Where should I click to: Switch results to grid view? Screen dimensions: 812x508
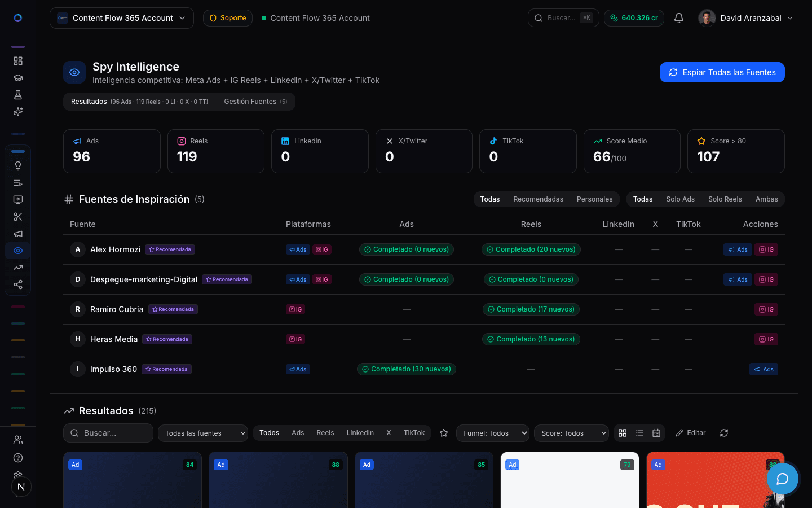click(x=623, y=433)
